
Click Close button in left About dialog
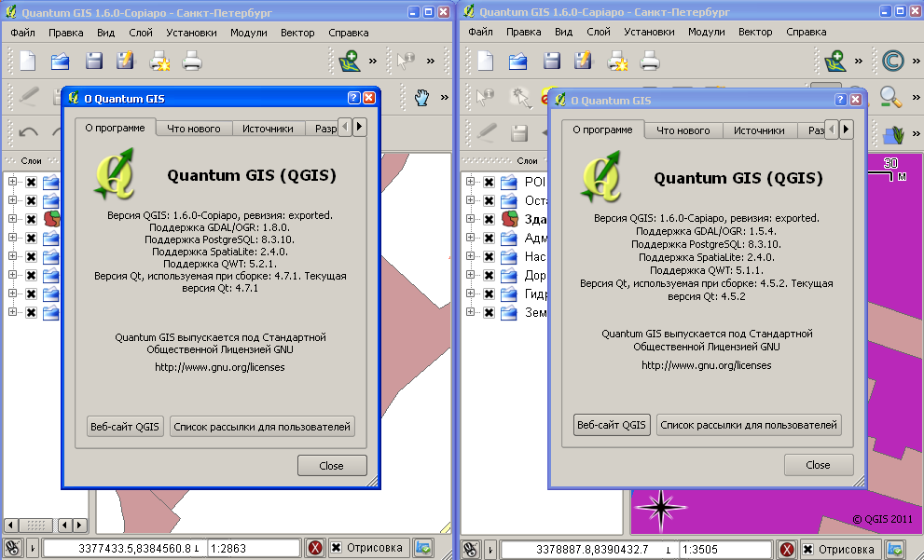pos(332,465)
